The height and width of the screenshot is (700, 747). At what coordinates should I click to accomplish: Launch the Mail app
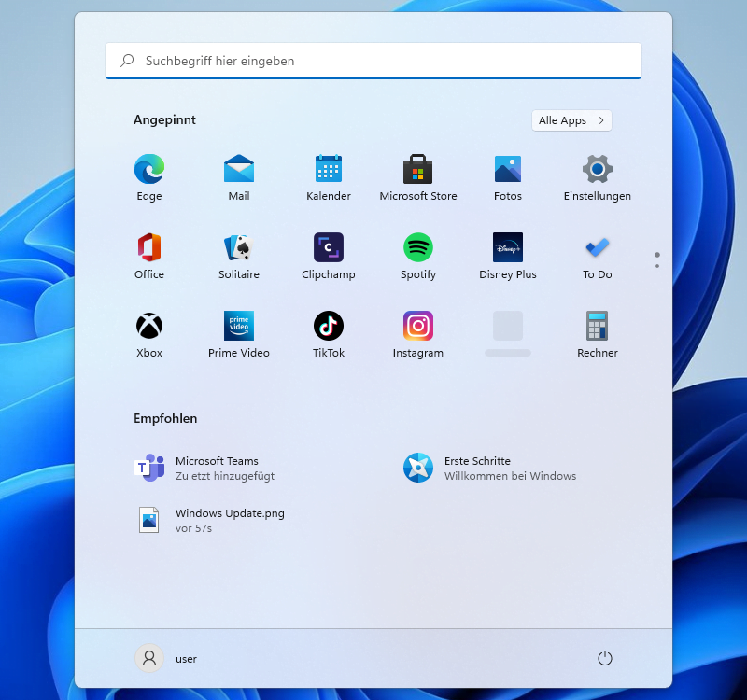(239, 177)
